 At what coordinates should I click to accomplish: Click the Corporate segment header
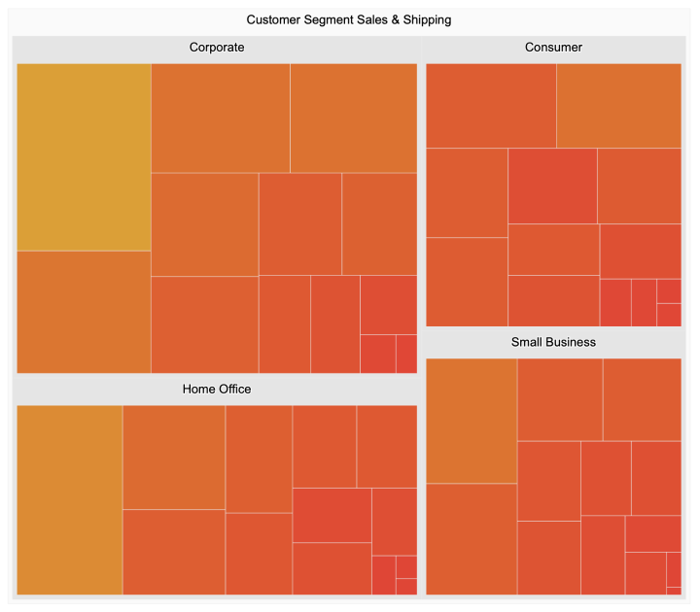[x=216, y=48]
